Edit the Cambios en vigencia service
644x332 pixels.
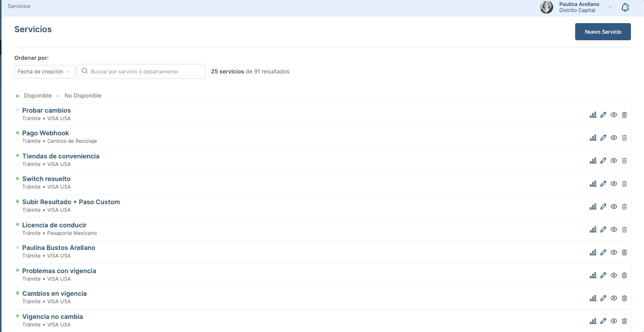[603, 298]
